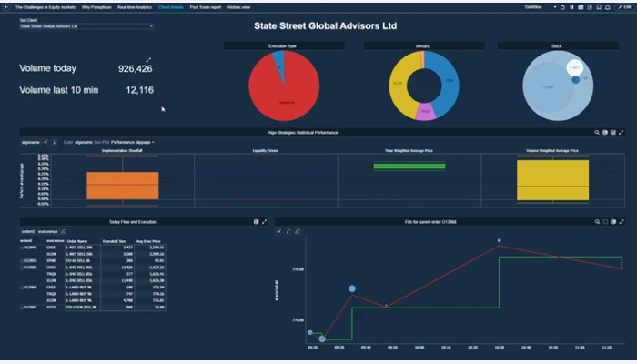637x364 pixels.
Task: Click the table view icon in Algo Strategies panel
Action: pos(613,133)
